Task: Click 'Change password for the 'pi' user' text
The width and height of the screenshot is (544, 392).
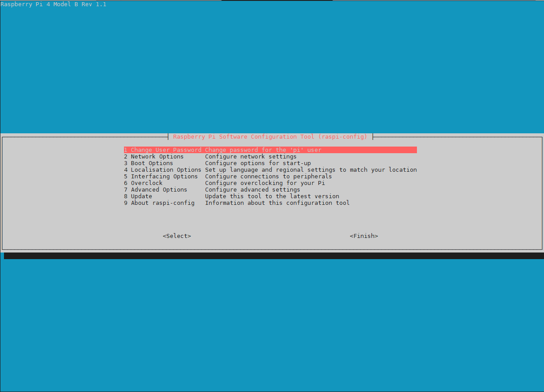Action: point(263,150)
